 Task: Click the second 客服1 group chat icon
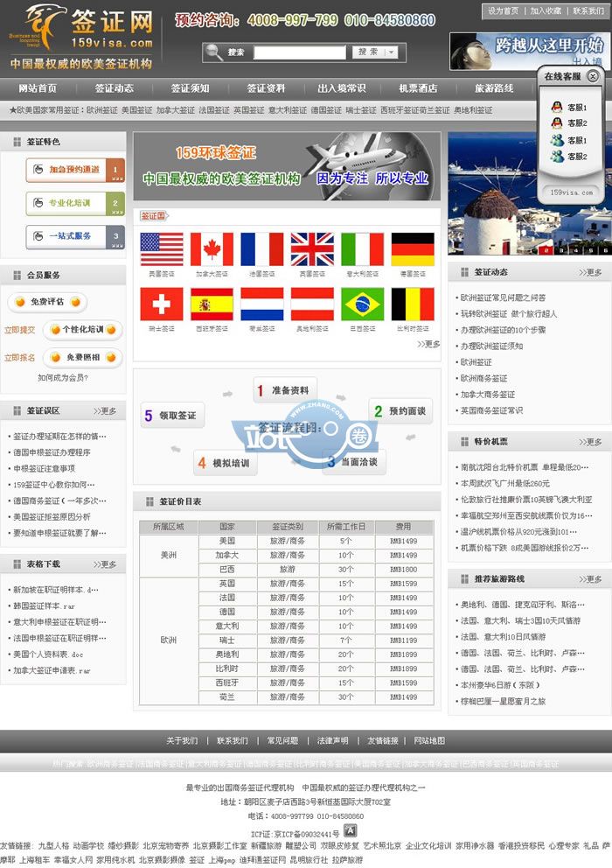coord(557,140)
